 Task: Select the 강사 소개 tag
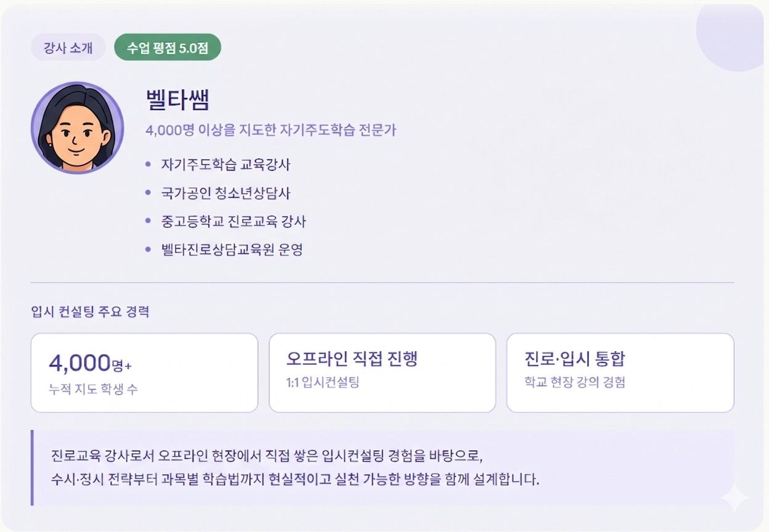[68, 47]
